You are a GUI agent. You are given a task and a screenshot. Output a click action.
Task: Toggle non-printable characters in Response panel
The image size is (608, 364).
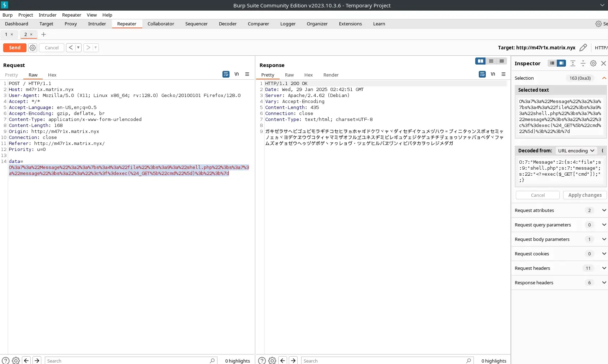click(493, 74)
